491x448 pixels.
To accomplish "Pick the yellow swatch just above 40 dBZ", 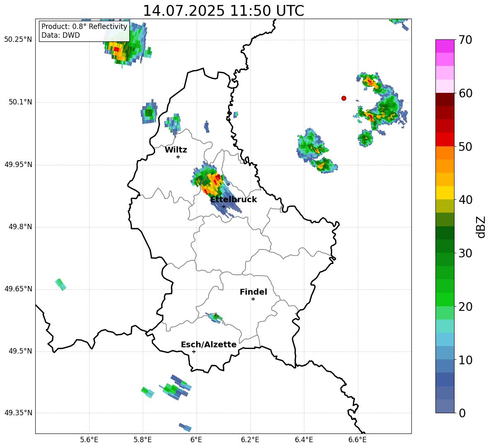I will (445, 193).
